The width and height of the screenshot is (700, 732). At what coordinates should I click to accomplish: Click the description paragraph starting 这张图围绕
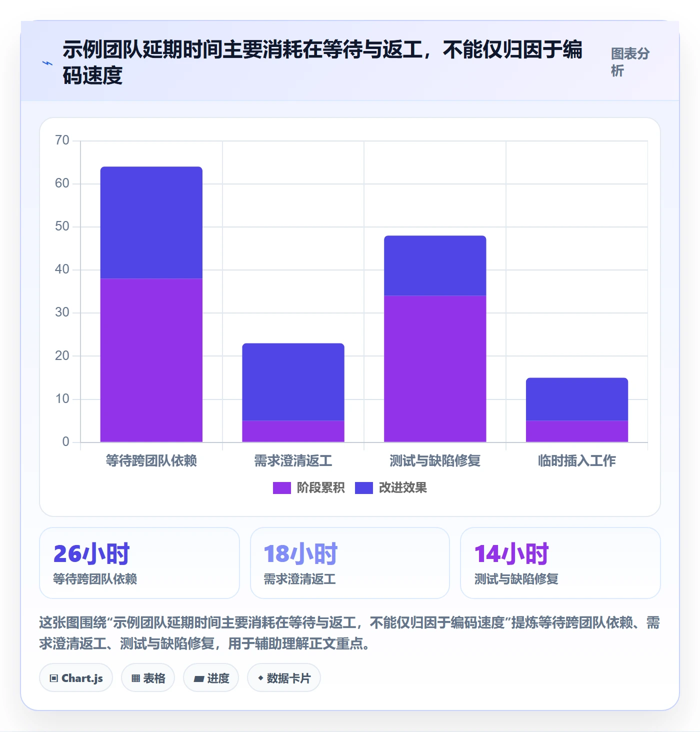click(349, 633)
